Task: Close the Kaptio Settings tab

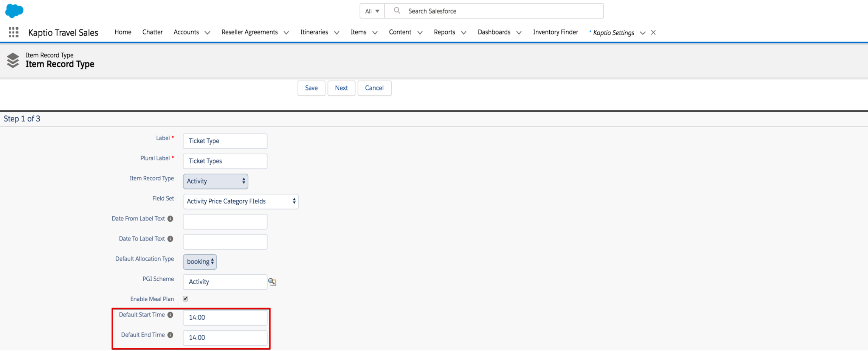Action: coord(653,33)
